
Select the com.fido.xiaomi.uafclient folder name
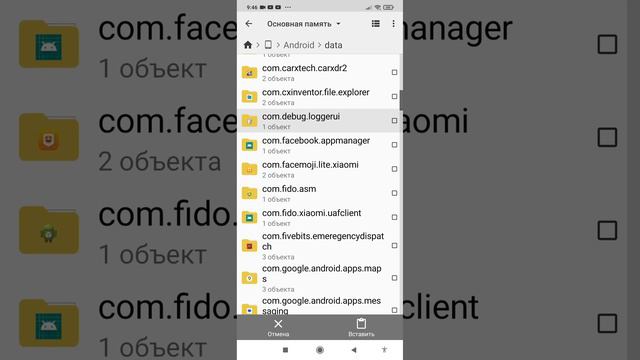tap(311, 213)
